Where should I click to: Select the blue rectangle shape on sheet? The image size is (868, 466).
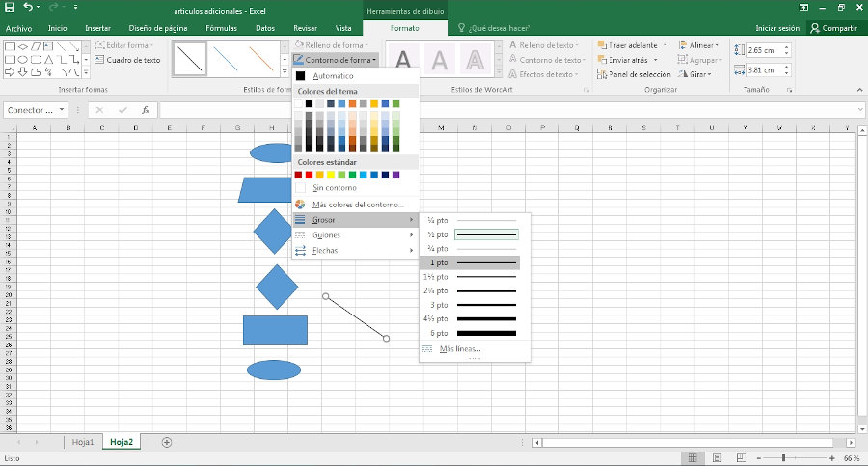pos(275,330)
